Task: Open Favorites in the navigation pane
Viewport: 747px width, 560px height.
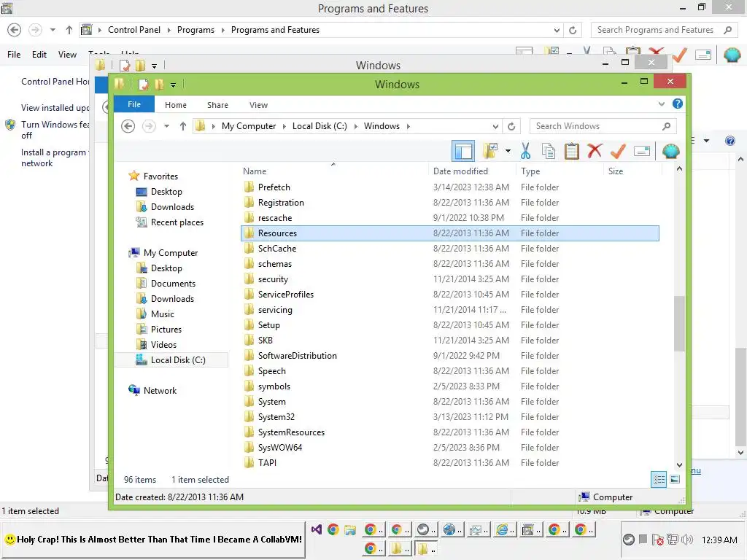Action: click(160, 176)
